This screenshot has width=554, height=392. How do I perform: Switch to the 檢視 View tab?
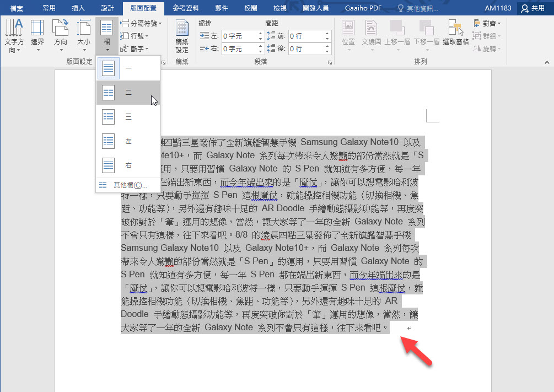[280, 8]
